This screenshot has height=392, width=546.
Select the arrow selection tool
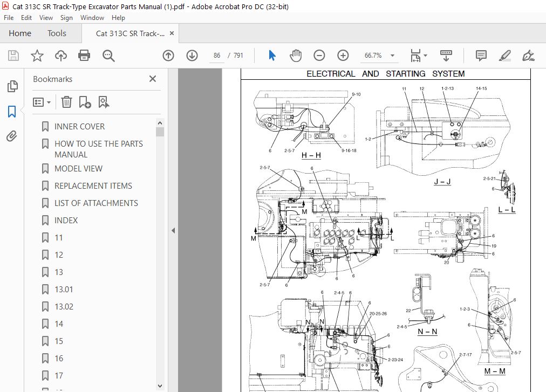[x=272, y=56]
